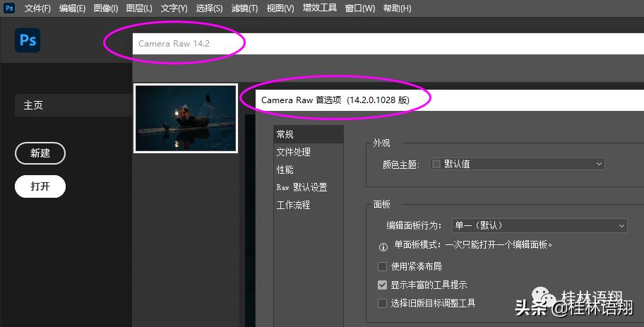This screenshot has height=327, width=644.
Task: Open the 文字(Y) menu
Action: 174,8
